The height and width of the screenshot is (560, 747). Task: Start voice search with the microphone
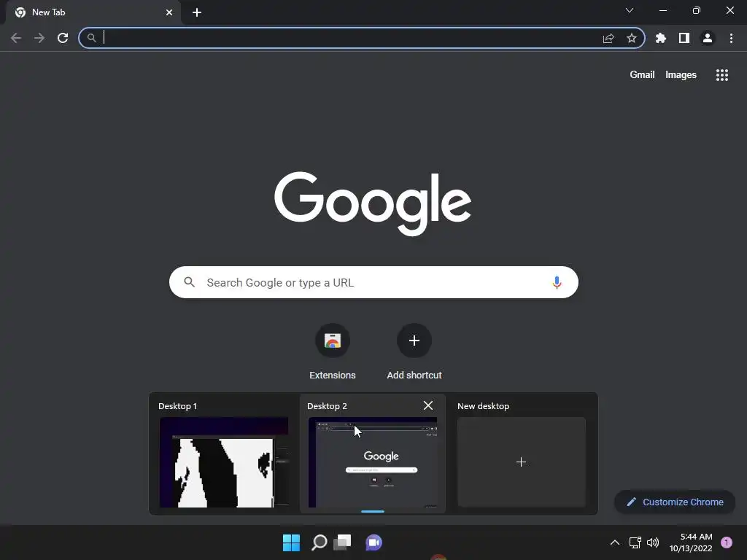pos(557,282)
